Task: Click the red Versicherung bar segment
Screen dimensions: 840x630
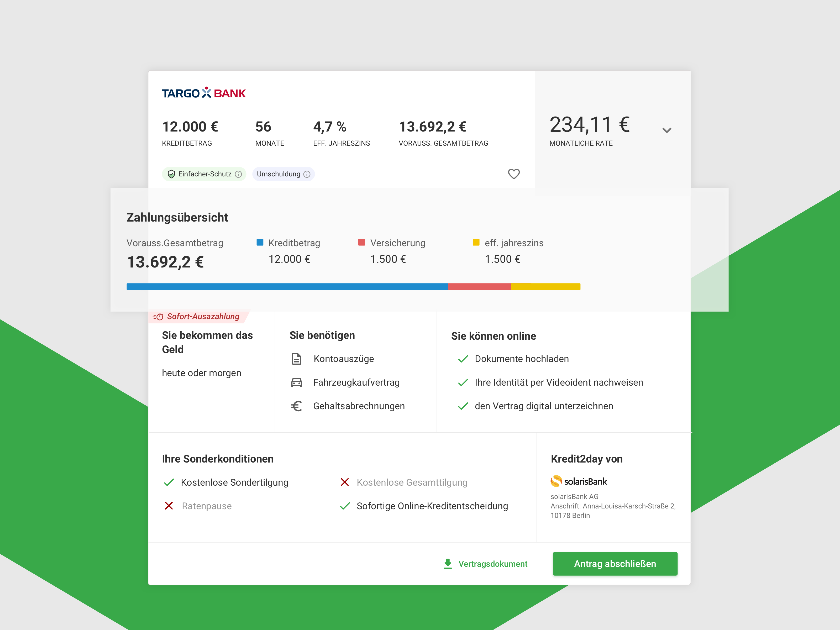Action: pos(479,287)
